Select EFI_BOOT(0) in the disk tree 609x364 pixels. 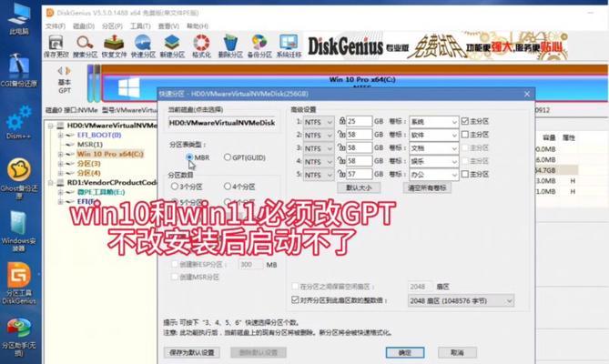(99, 135)
